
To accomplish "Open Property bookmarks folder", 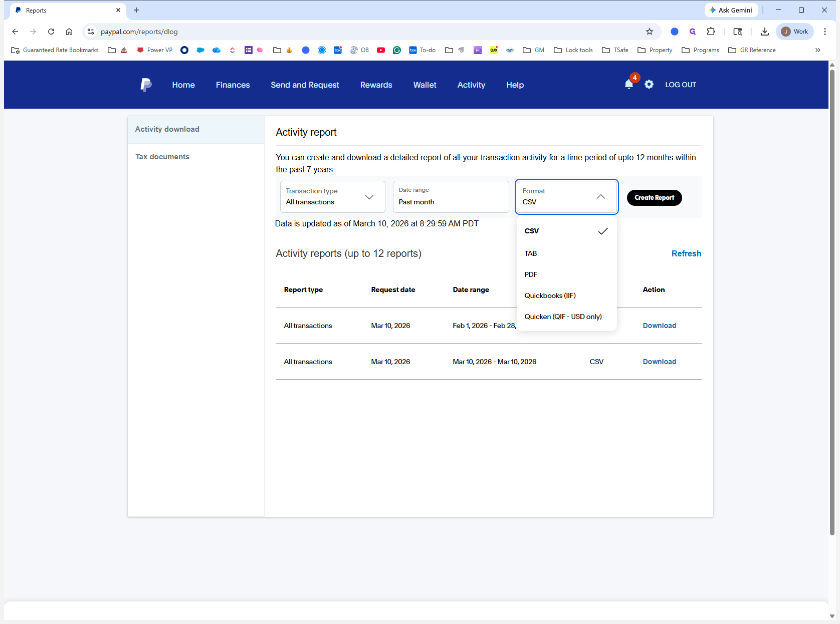I will point(655,50).
